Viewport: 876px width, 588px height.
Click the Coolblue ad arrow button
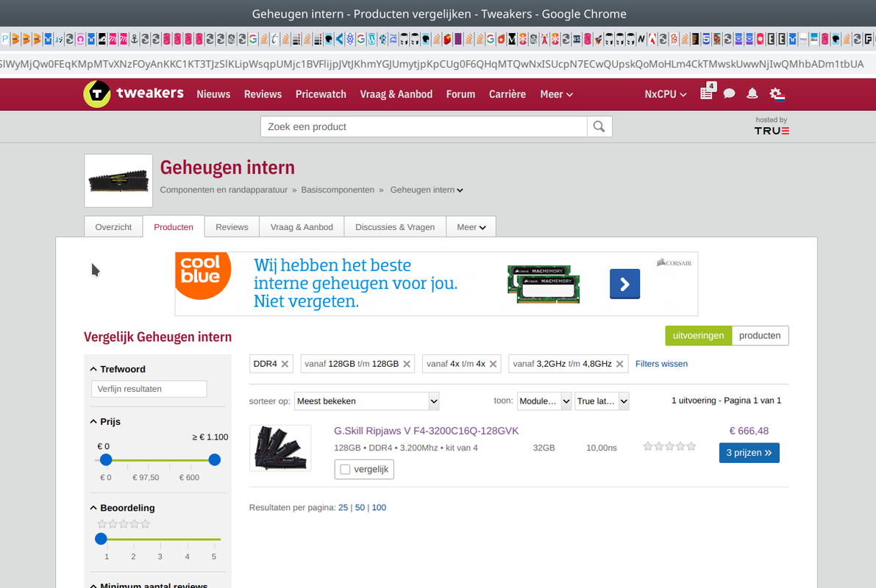(624, 284)
